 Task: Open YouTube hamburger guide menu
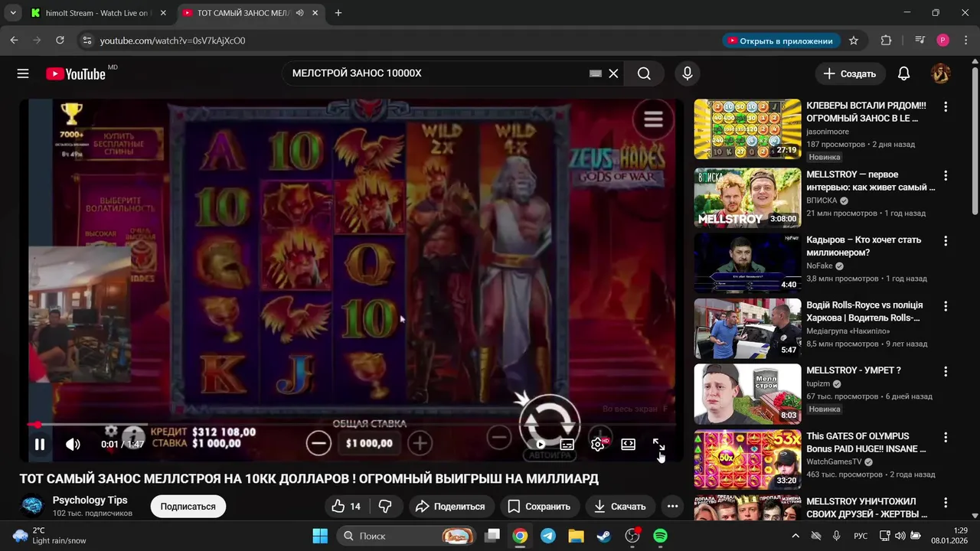pos(23,73)
